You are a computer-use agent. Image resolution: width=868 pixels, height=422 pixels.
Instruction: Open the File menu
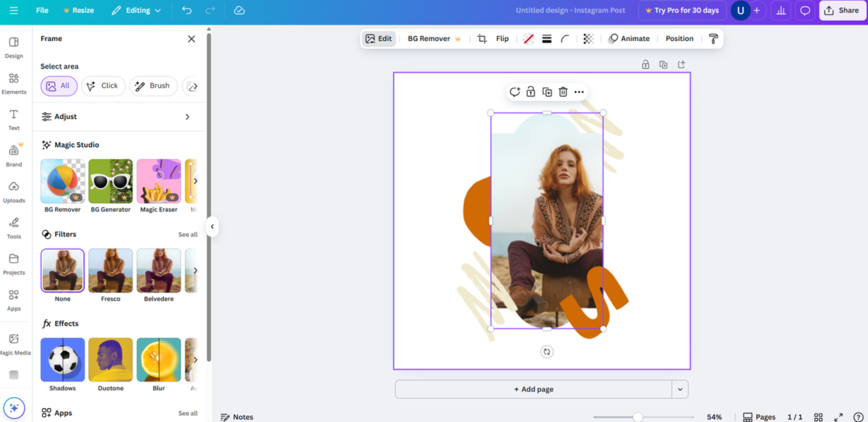(42, 10)
